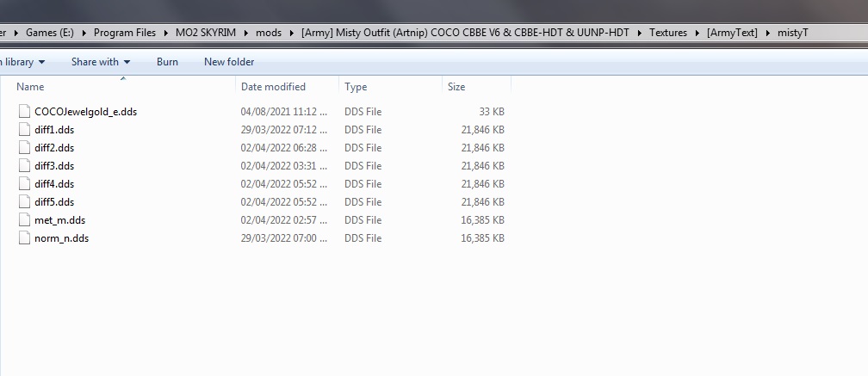Expand the breadcrumb arrow after Program Files
The height and width of the screenshot is (376, 868).
point(165,33)
